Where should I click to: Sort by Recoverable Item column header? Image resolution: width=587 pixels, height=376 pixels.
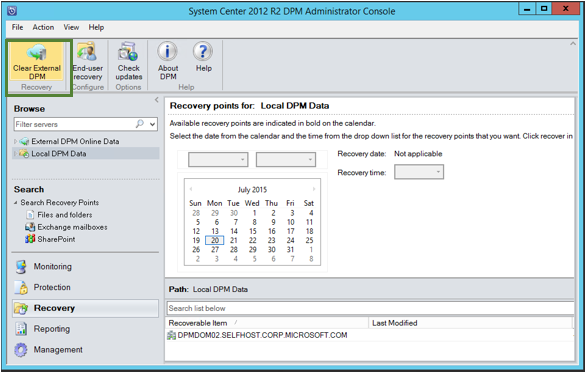click(267, 323)
